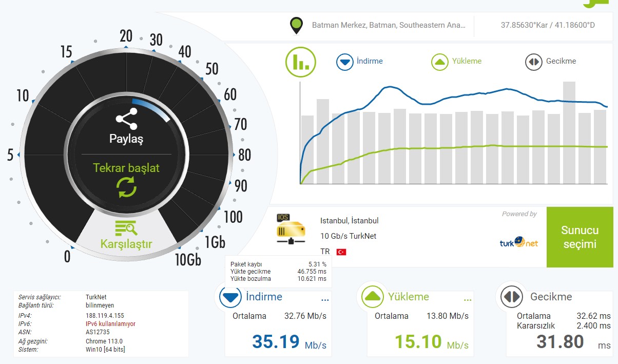This screenshot has width=618, height=364.
Task: Click the green location pin icon
Action: [296, 25]
